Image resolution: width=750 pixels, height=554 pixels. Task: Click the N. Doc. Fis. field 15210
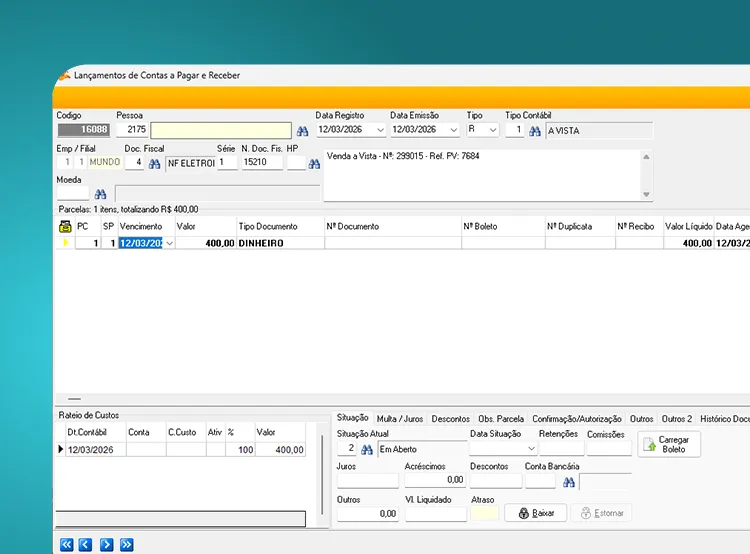(x=262, y=162)
